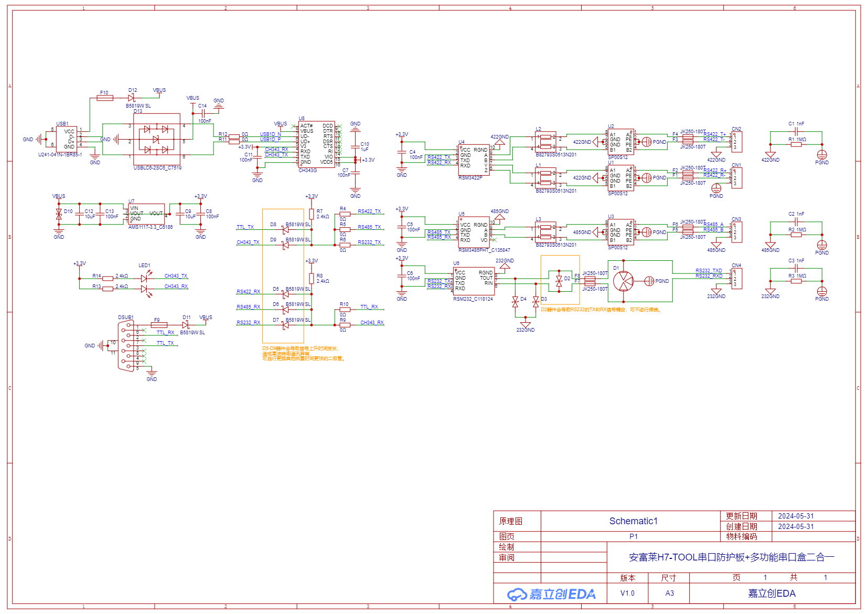Click the RS485_A net label
Screen dimensions: 868x614
pos(713,225)
